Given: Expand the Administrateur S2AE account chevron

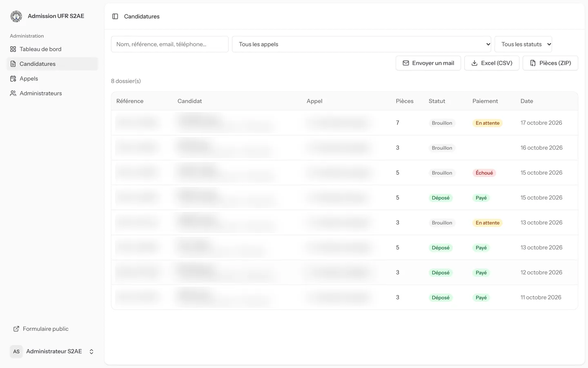Looking at the screenshot, I should pos(91,352).
